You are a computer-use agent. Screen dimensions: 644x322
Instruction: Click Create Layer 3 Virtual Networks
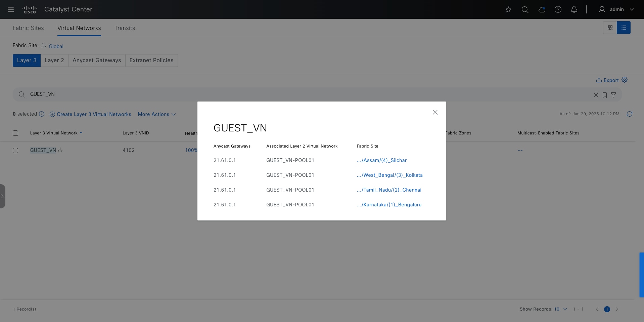pyautogui.click(x=90, y=114)
